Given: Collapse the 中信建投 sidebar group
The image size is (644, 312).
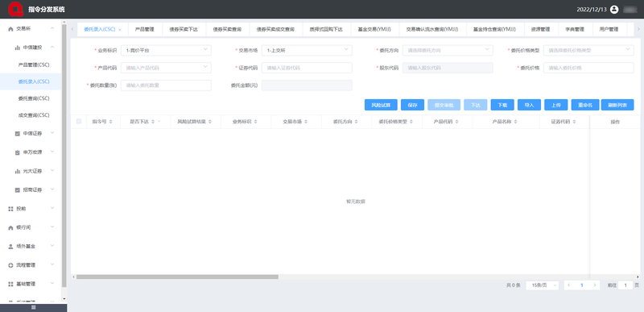Looking at the screenshot, I should (x=52, y=48).
